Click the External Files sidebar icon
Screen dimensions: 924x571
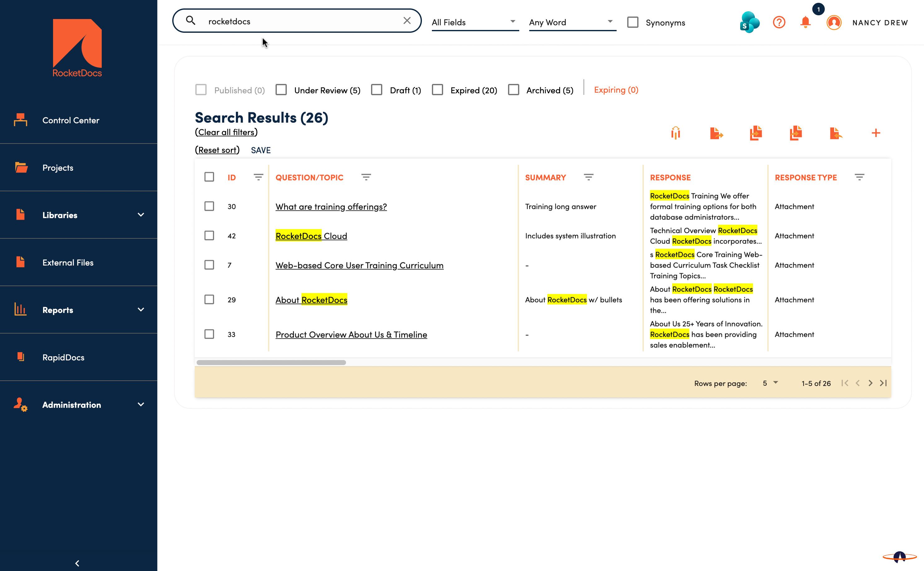(x=20, y=262)
